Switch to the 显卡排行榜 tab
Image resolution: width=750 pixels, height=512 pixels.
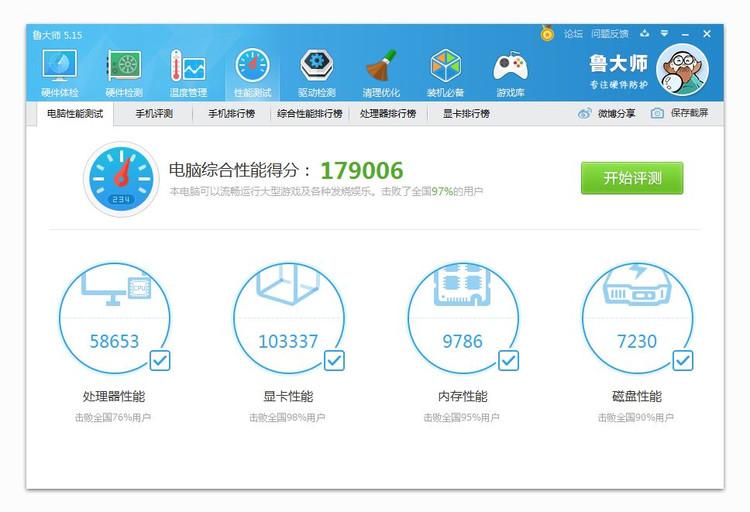[466, 114]
